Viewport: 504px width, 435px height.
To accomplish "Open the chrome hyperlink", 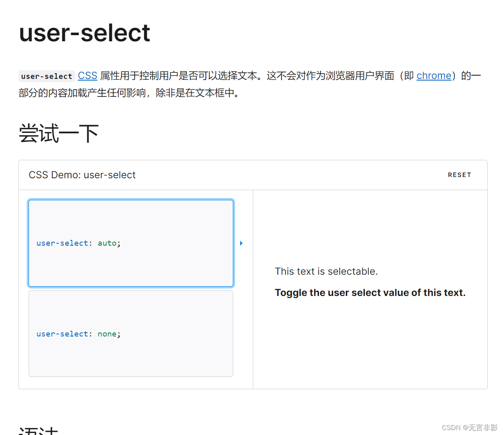I will tap(434, 75).
